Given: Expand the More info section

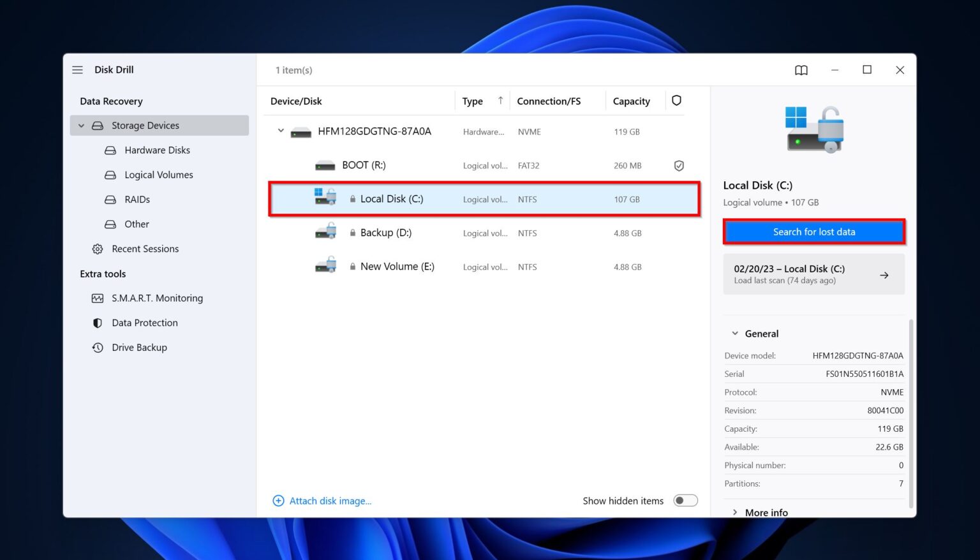Looking at the screenshot, I should [735, 512].
